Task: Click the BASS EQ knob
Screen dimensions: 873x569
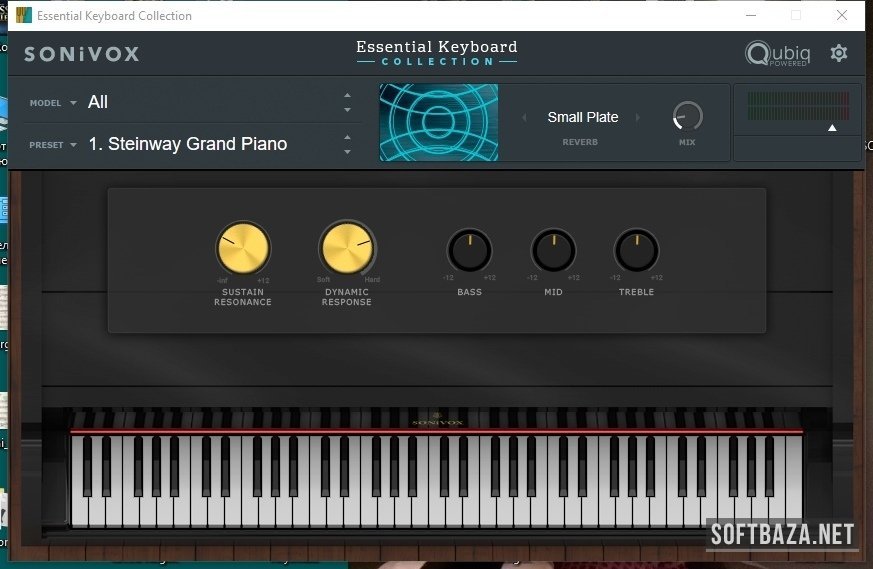Action: 469,251
